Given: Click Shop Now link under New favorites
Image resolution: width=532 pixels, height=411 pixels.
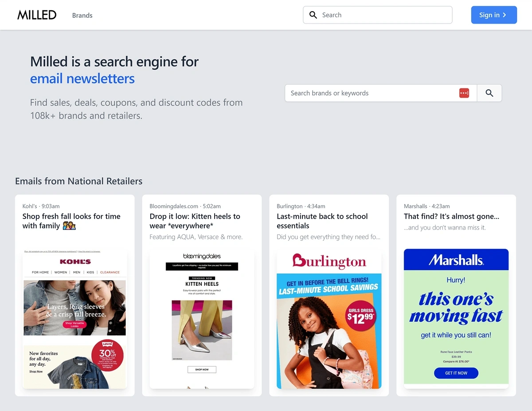Looking at the screenshot, I should [x=36, y=371].
